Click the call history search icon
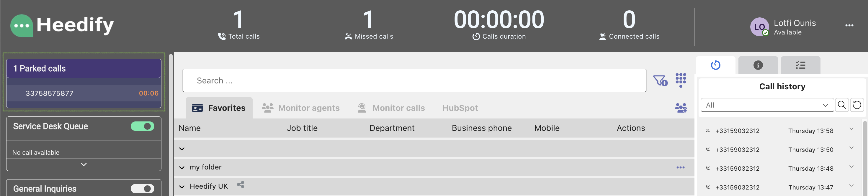This screenshot has height=196, width=868. tap(841, 105)
